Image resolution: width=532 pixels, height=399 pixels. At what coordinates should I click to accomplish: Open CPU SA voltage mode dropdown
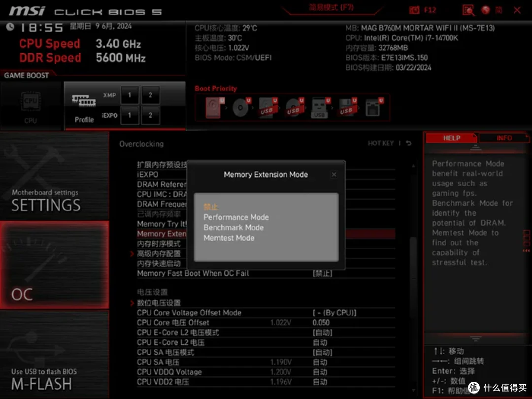tap(322, 352)
